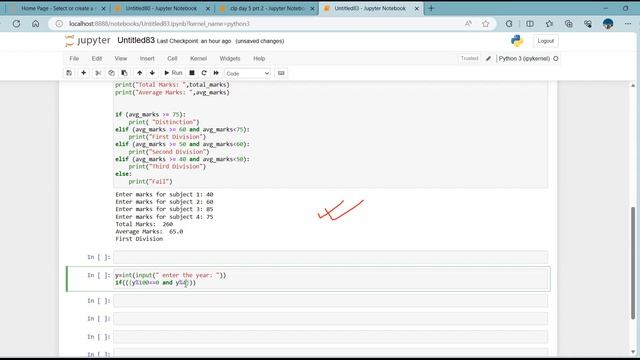The image size is (640, 360).
Task: Paste cells below icon
Action: point(124,73)
